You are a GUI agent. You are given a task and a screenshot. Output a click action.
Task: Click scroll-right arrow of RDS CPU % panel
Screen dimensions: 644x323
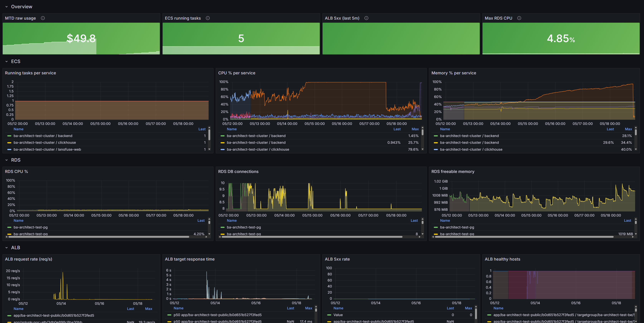206,237
